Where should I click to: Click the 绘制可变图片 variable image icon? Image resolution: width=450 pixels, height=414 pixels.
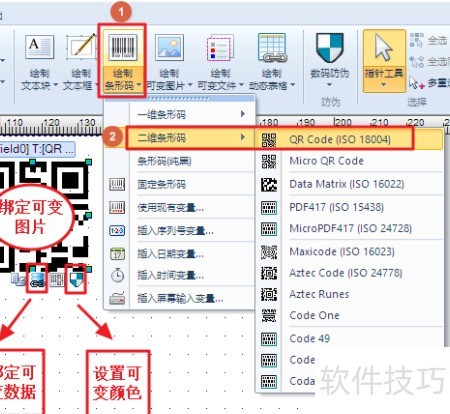pyautogui.click(x=169, y=47)
